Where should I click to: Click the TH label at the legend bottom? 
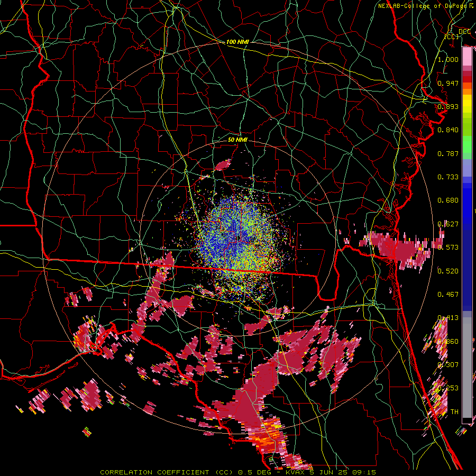tap(454, 411)
